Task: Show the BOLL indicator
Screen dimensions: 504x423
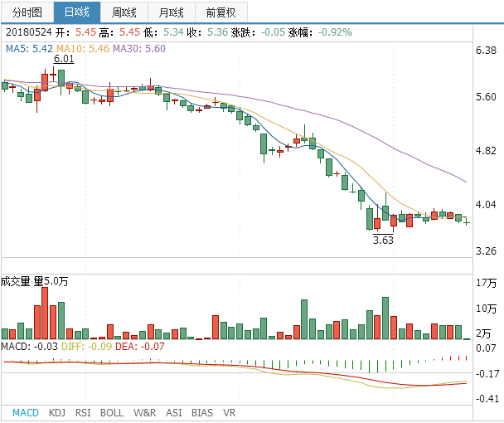Action: click(112, 413)
